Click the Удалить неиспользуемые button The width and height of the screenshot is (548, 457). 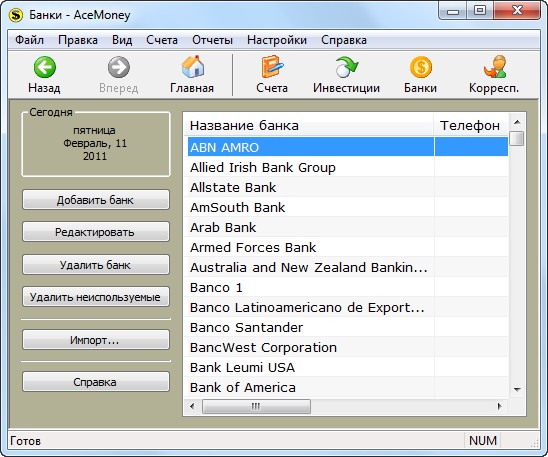click(96, 297)
